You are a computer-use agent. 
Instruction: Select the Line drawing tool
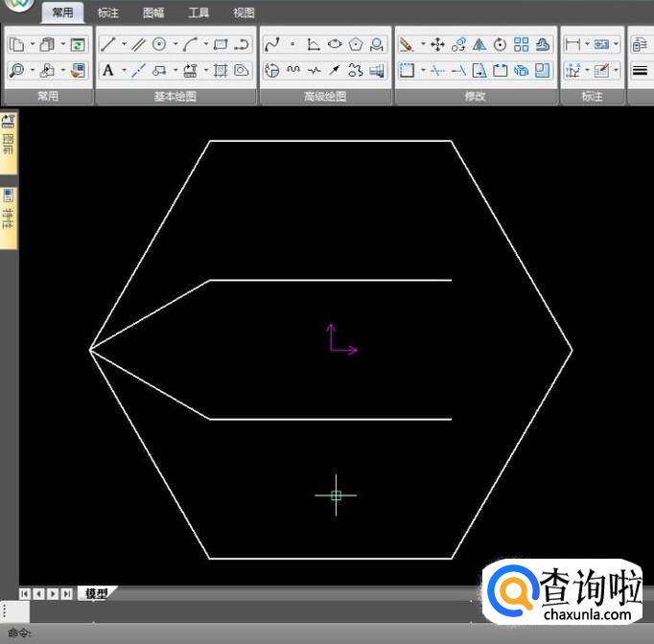[107, 44]
